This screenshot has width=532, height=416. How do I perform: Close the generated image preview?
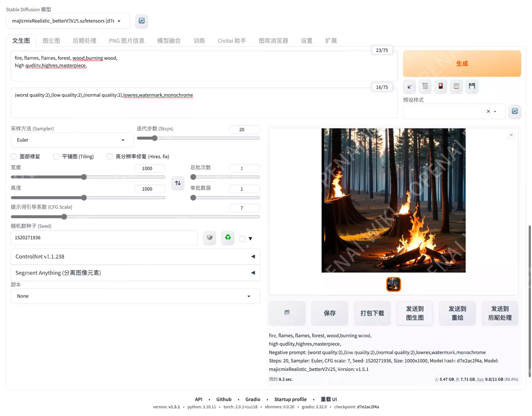(x=511, y=135)
